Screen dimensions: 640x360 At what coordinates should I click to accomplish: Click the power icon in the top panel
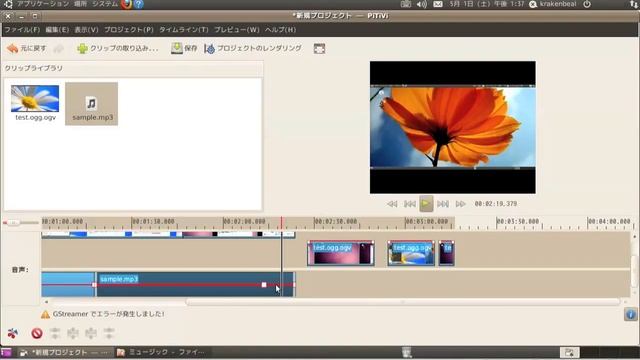click(587, 4)
